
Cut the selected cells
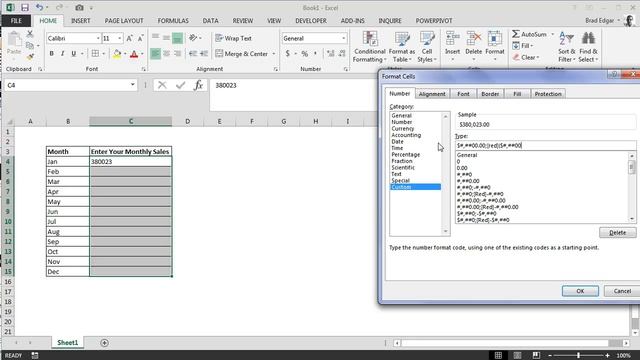pos(30,34)
